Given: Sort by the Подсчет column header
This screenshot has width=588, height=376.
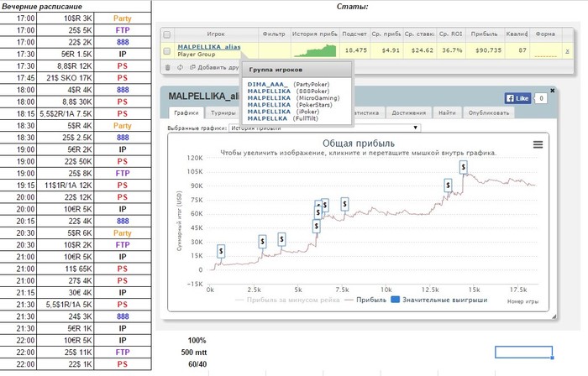Looking at the screenshot, I should [x=354, y=34].
